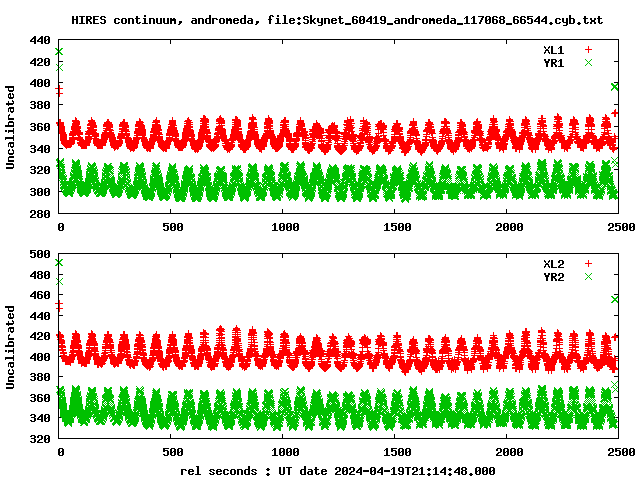This screenshot has height=480, width=640.
Task: Select the highest green outlier in top plot's left edge
Action: click(x=59, y=51)
